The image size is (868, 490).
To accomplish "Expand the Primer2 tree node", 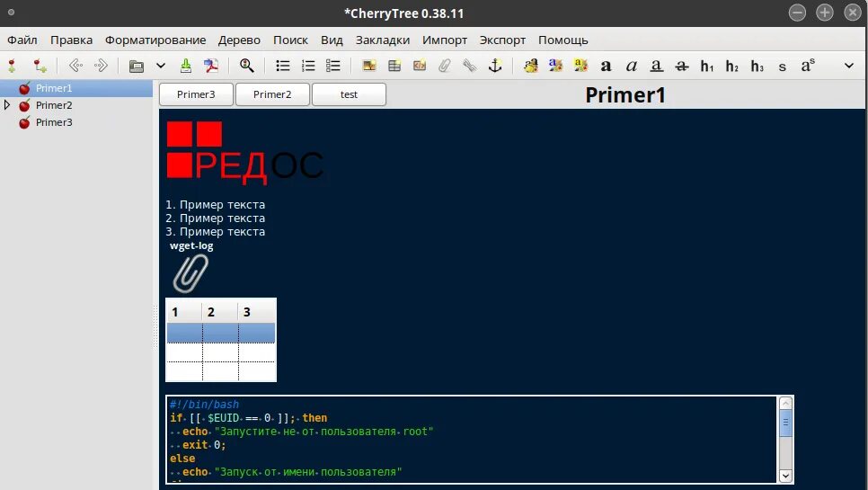I will 7,104.
